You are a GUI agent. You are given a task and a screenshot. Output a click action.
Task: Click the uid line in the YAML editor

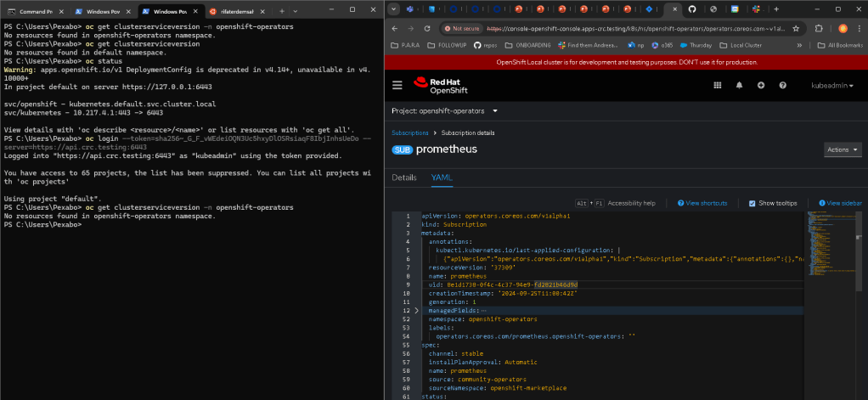coord(503,285)
